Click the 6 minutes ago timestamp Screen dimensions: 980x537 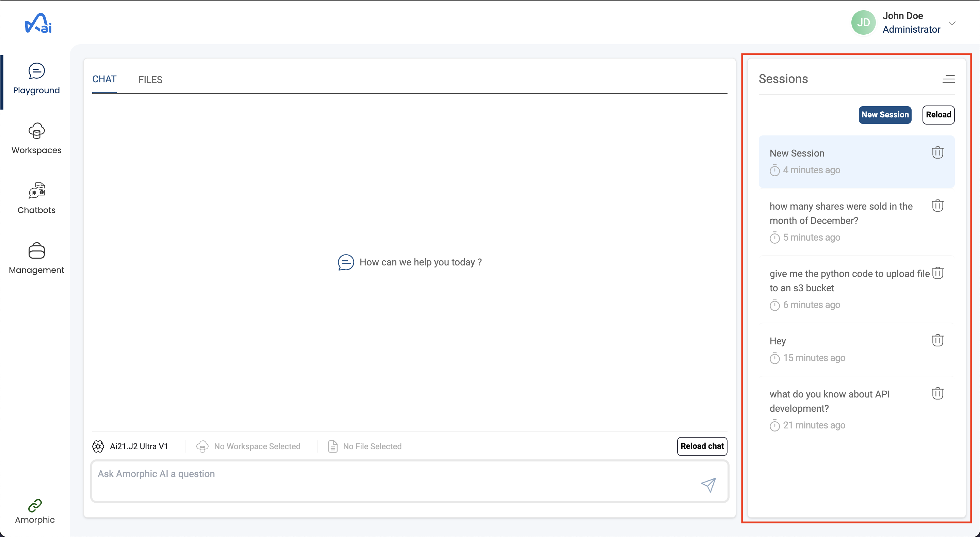(x=811, y=305)
